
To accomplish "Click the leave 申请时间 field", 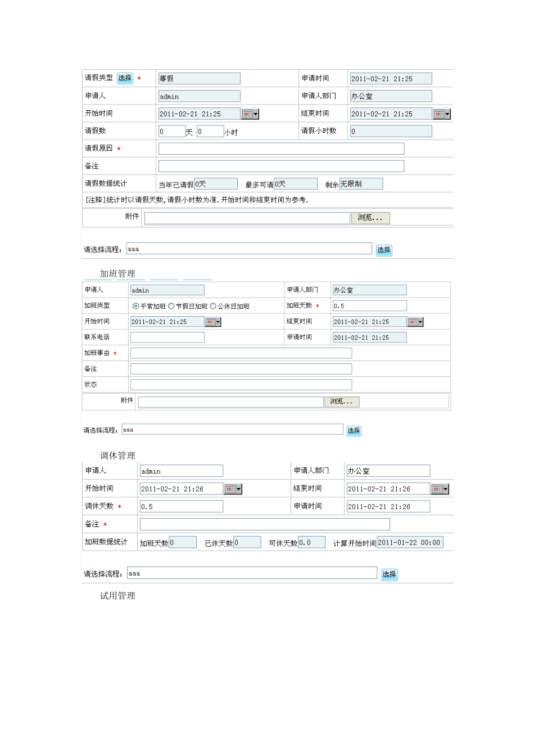I will pos(391,79).
